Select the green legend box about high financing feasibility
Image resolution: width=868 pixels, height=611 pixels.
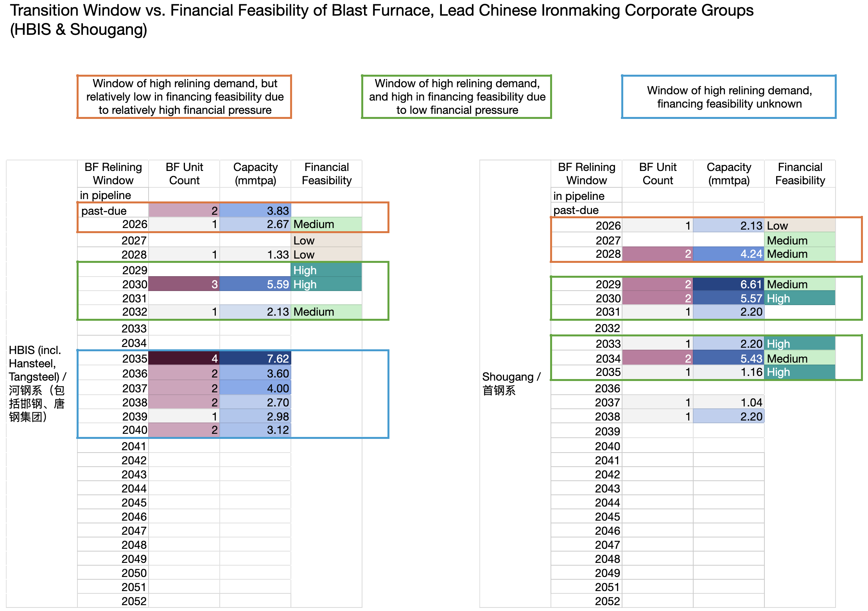coord(457,97)
